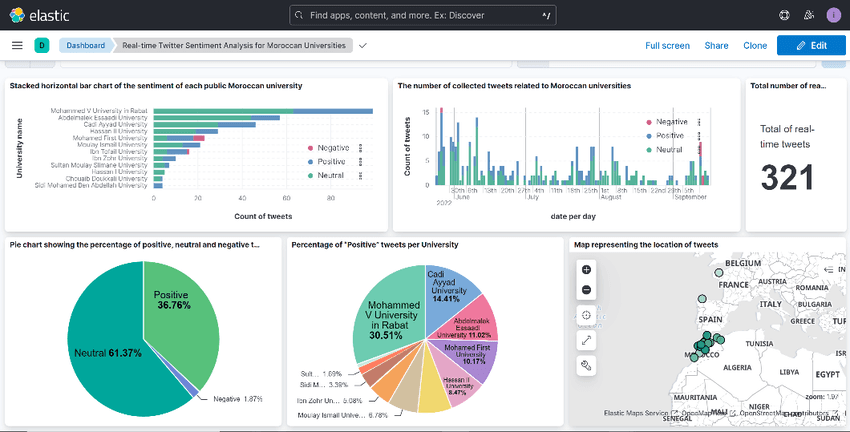The image size is (850, 432).
Task: Click the tweet marker between Belgium and France
Action: pos(719,273)
